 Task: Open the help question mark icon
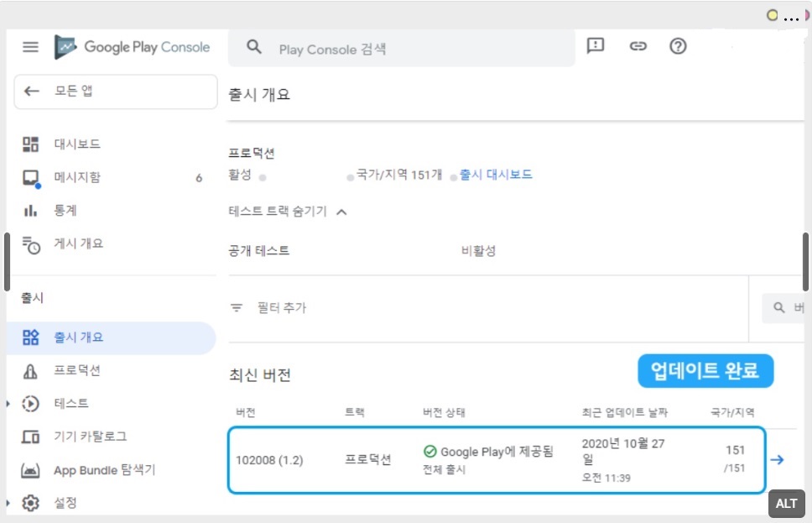pos(678,46)
